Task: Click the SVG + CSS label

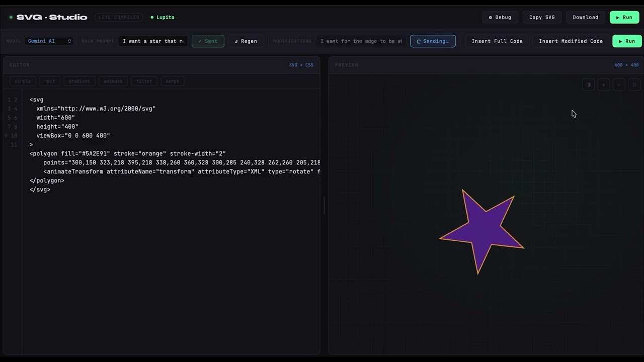Action: click(x=301, y=65)
